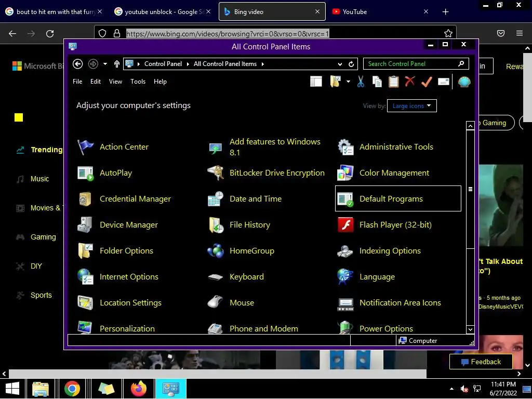This screenshot has width=532, height=399.
Task: Click the red X Delete toolbar icon
Action: click(410, 82)
